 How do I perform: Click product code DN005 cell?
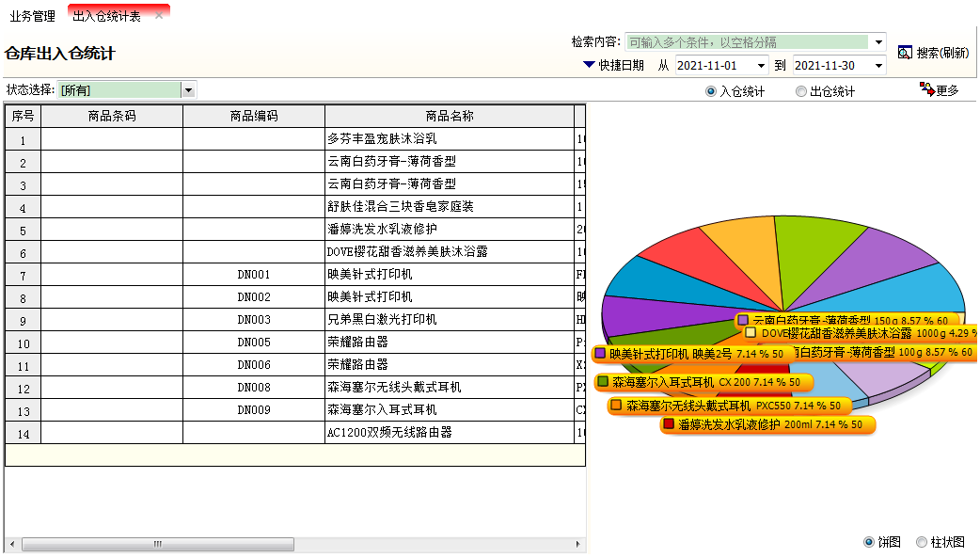pyautogui.click(x=254, y=343)
